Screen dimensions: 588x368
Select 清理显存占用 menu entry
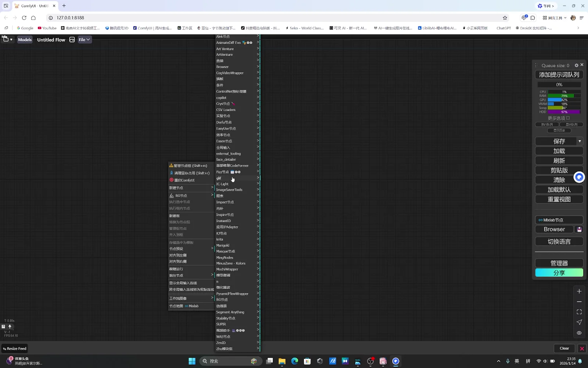191,173
